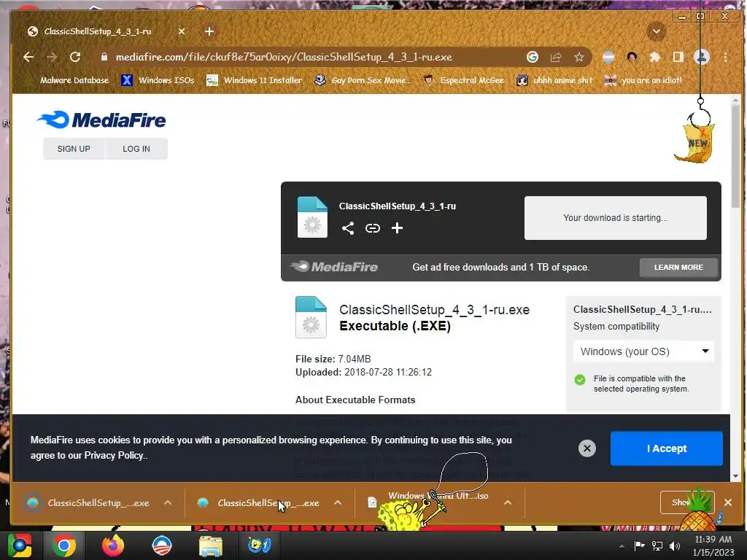The height and width of the screenshot is (560, 747).
Task: Open the network tray icon
Action: [657, 545]
